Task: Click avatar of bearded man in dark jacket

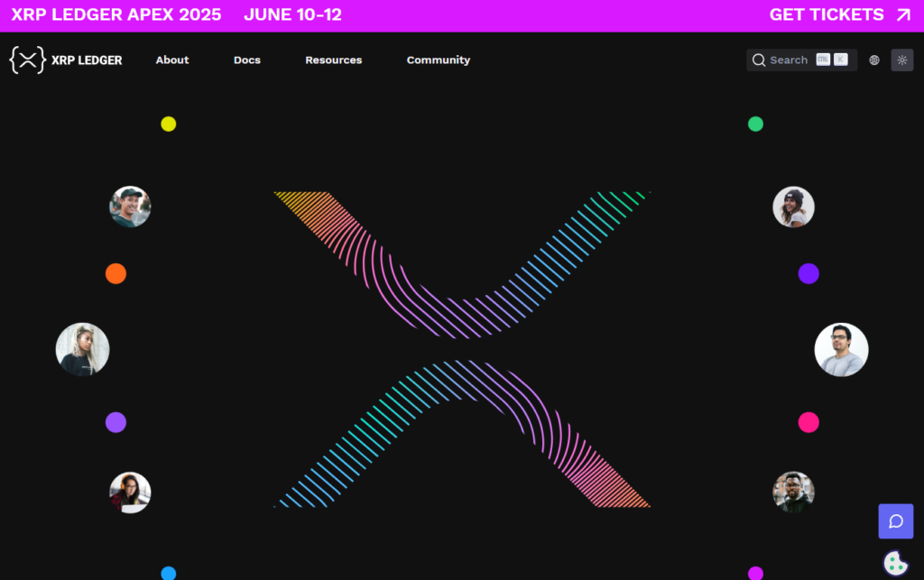Action: (793, 493)
